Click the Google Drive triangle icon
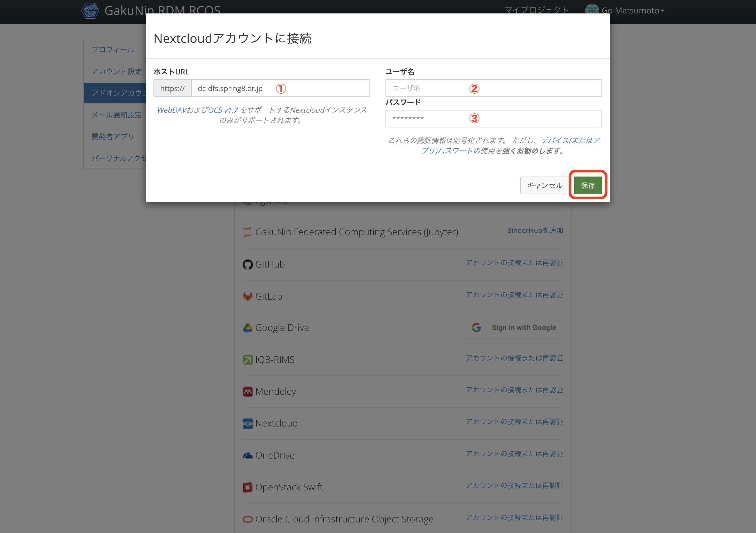 (x=247, y=328)
